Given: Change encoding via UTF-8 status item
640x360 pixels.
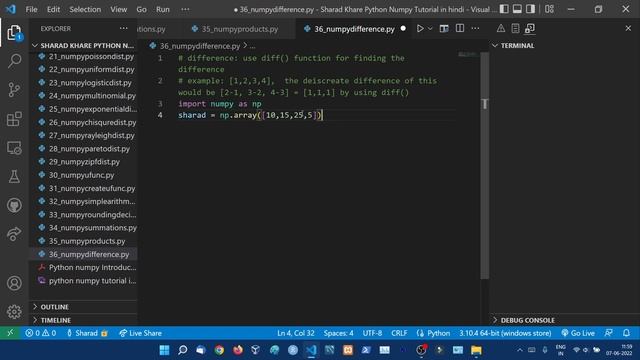Looking at the screenshot, I should click(x=372, y=333).
